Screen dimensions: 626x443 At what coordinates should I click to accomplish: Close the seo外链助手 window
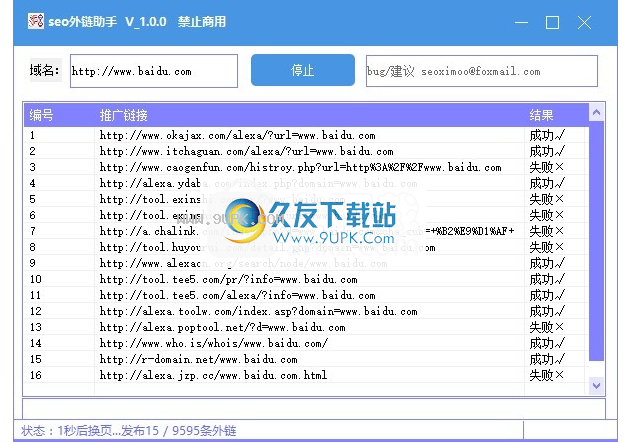584,23
